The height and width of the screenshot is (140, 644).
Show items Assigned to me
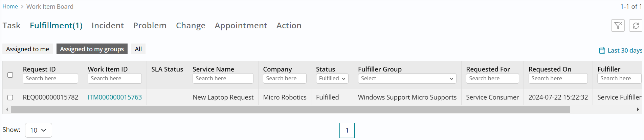pos(27,49)
